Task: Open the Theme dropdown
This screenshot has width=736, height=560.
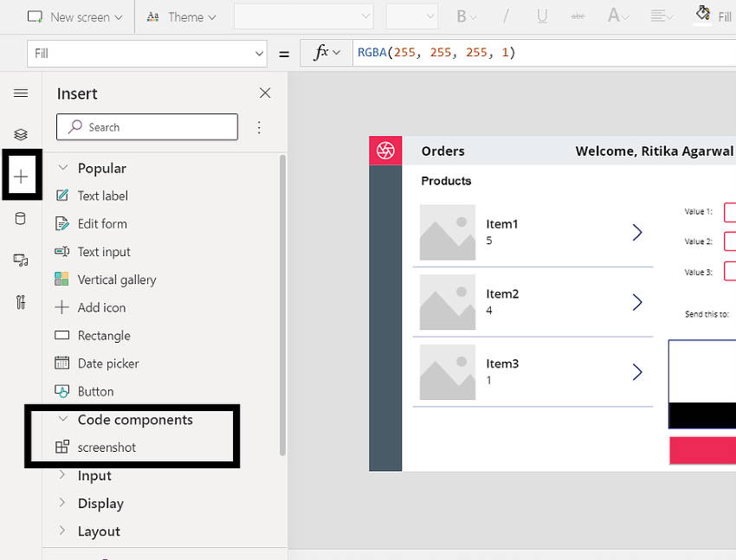Action: tap(181, 17)
